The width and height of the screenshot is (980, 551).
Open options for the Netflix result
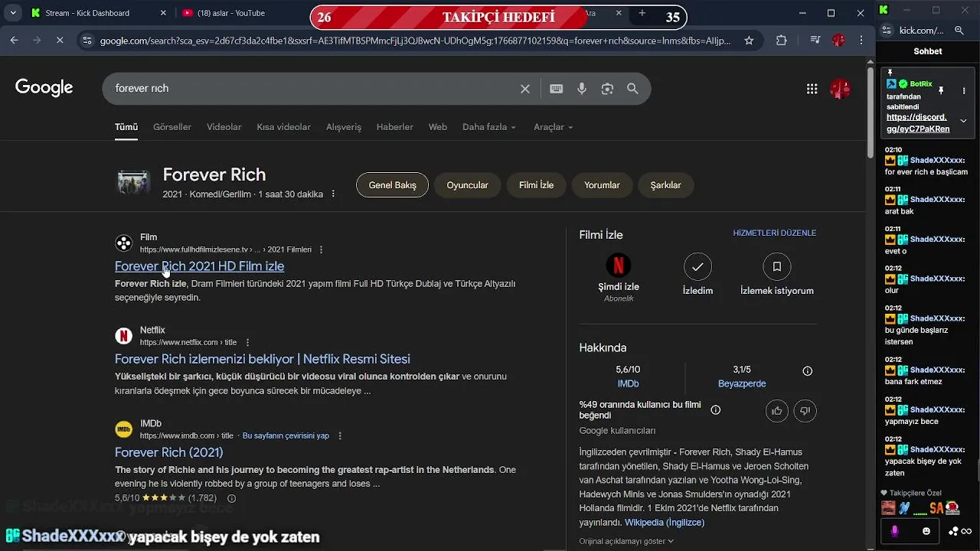click(x=247, y=342)
